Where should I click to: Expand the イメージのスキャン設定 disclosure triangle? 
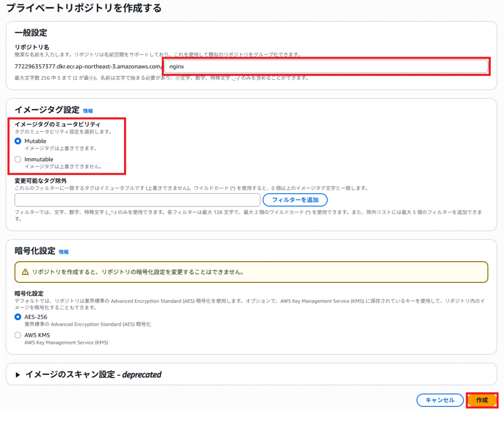tap(18, 375)
